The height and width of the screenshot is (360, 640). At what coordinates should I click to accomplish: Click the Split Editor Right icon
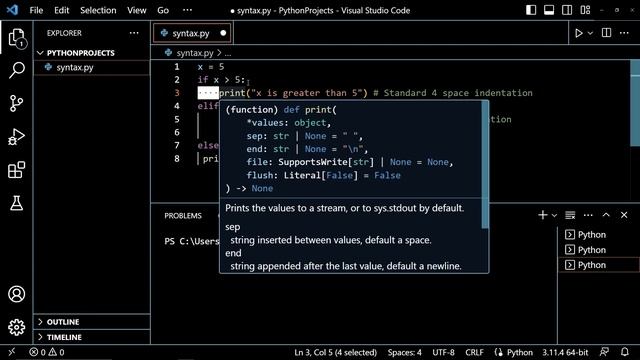tap(607, 33)
